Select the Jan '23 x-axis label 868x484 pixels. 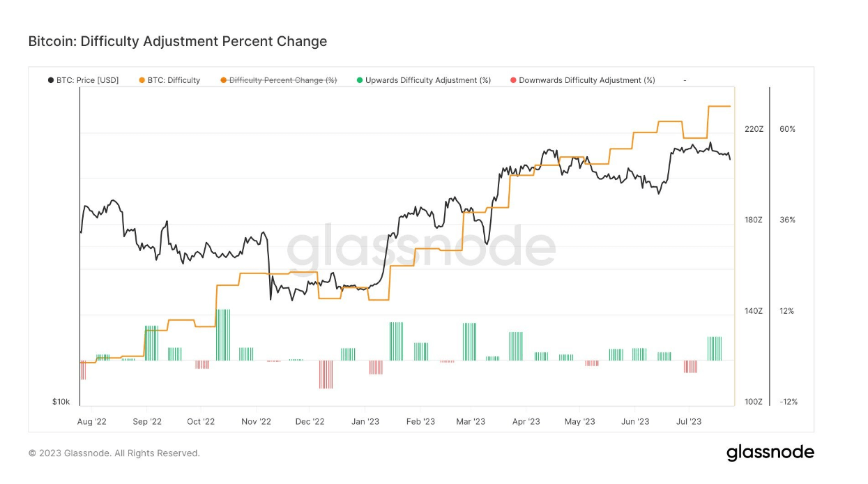365,421
